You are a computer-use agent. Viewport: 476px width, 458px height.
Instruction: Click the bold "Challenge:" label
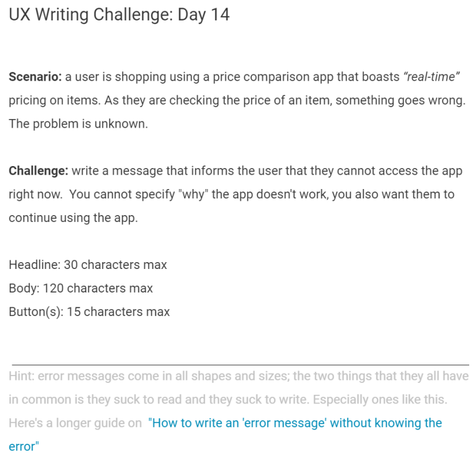click(38, 171)
